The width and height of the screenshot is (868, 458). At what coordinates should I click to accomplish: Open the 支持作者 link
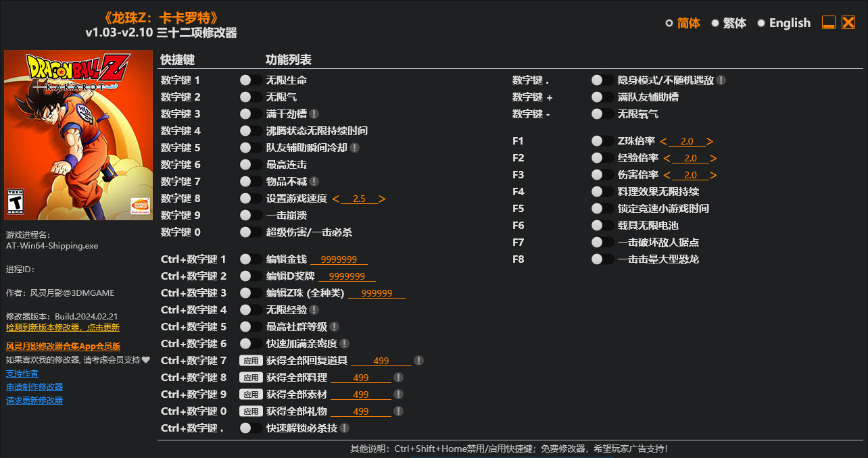point(22,373)
